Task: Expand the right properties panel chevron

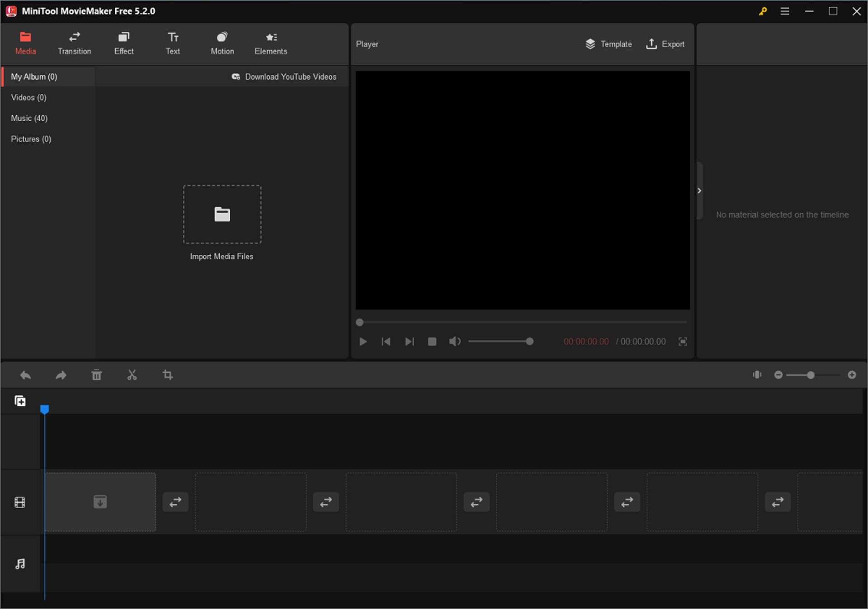Action: 699,190
